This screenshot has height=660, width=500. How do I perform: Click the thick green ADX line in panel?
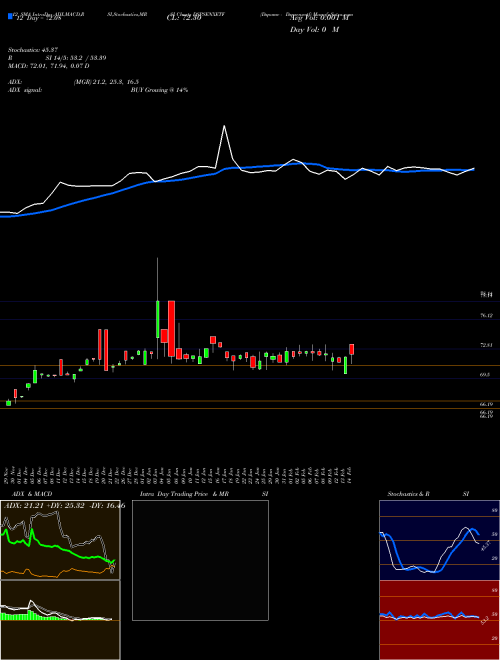(55, 548)
